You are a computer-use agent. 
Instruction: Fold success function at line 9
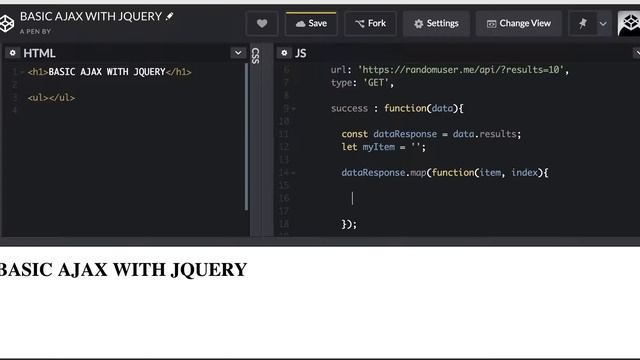coord(293,109)
